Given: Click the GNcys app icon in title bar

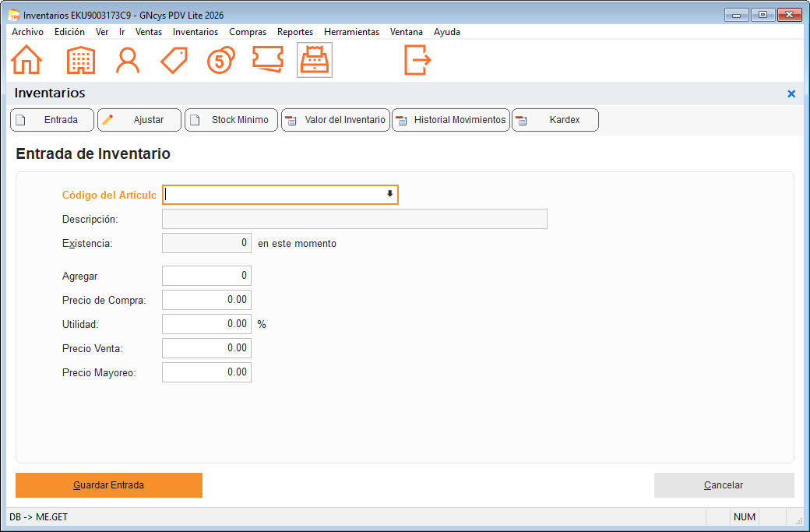Looking at the screenshot, I should click(15, 15).
